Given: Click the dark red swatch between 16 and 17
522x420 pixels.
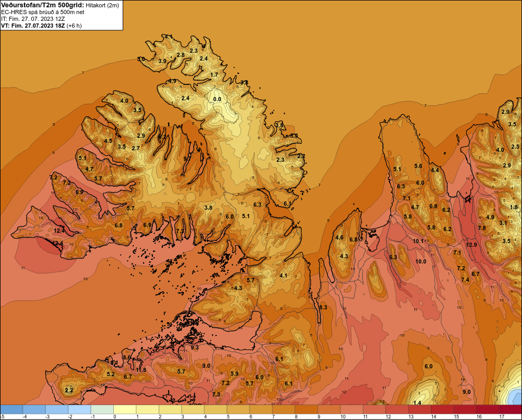Looking at the screenshot, I should (x=488, y=409).
